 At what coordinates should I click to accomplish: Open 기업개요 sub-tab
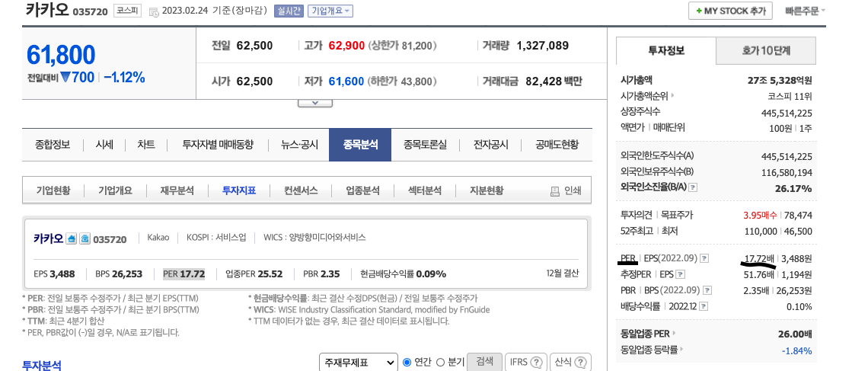[x=115, y=190]
